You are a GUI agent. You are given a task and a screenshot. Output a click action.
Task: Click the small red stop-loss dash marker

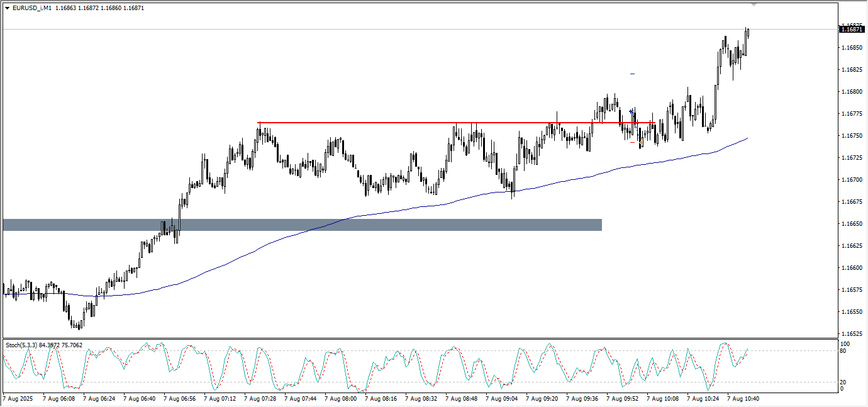pyautogui.click(x=632, y=142)
